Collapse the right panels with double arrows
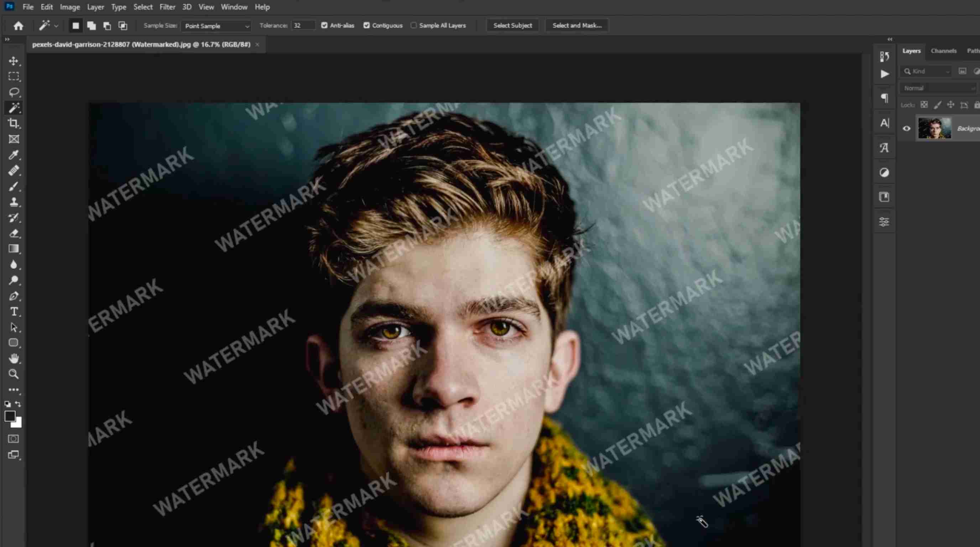This screenshot has width=980, height=547. [x=890, y=40]
